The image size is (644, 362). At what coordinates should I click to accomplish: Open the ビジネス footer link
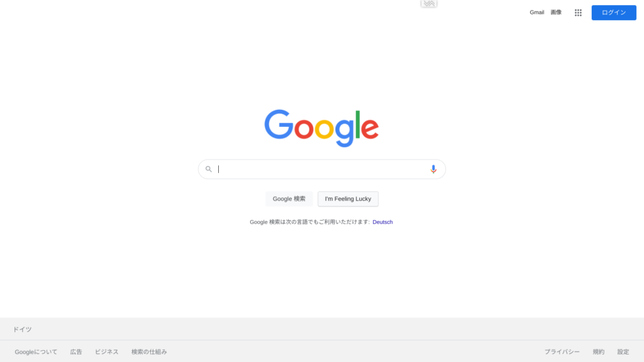coord(107,352)
